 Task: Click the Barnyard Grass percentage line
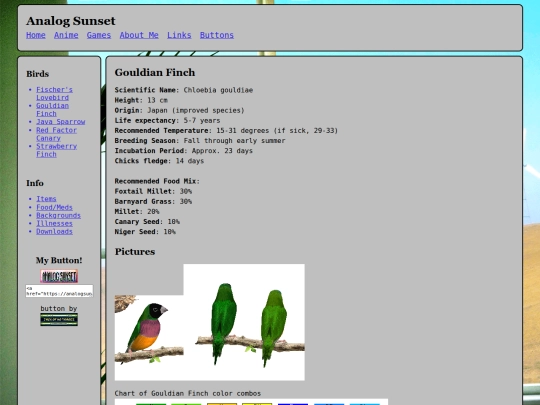[153, 201]
